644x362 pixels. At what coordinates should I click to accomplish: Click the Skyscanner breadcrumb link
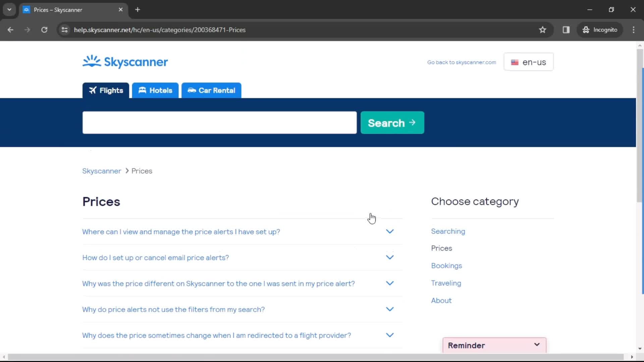click(102, 171)
